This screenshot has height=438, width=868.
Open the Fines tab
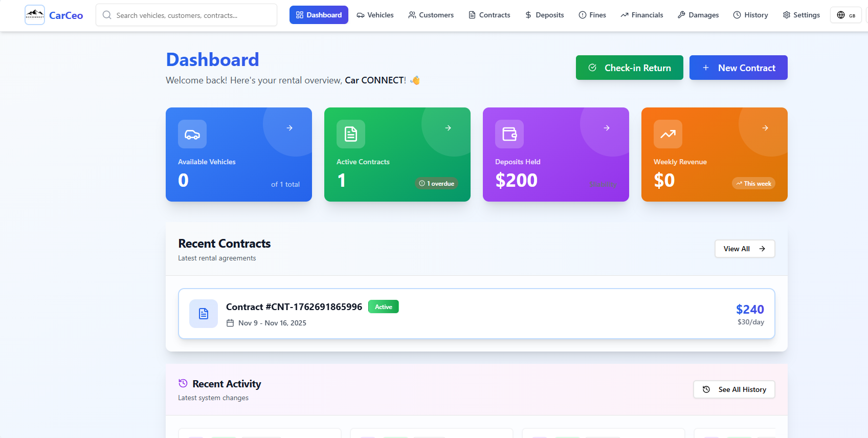click(592, 15)
